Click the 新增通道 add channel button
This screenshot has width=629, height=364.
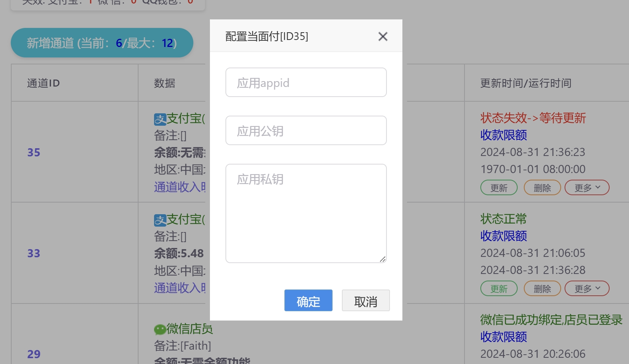click(x=102, y=43)
